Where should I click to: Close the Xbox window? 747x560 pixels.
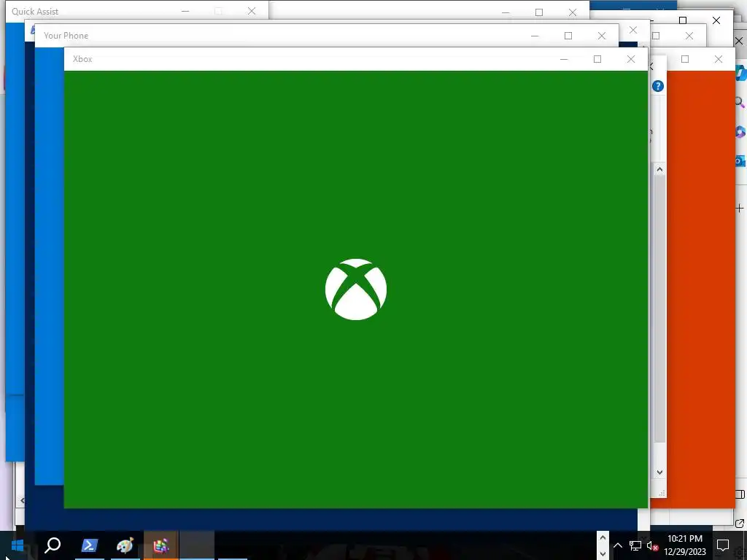coord(631,59)
